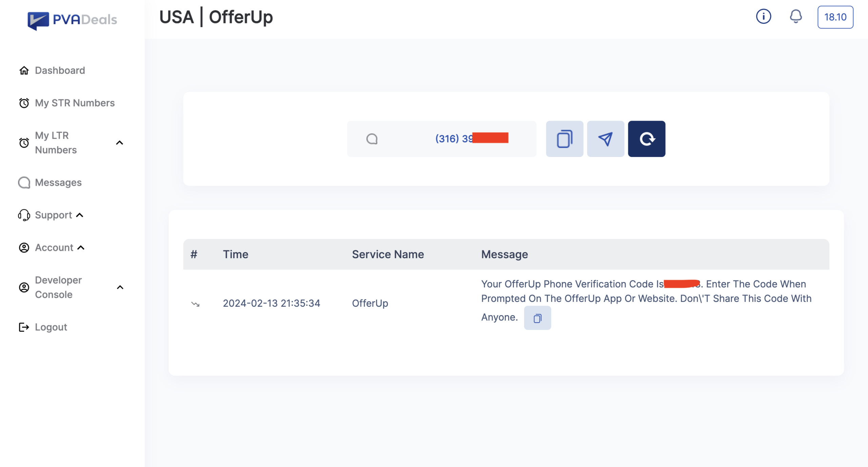868x467 pixels.
Task: Open the Messages menu item
Action: (58, 183)
